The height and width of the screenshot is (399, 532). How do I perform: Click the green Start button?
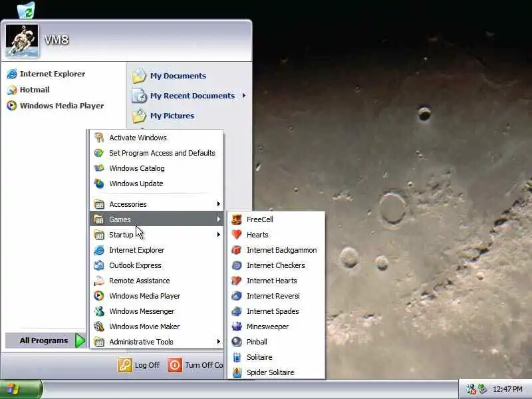(x=21, y=389)
